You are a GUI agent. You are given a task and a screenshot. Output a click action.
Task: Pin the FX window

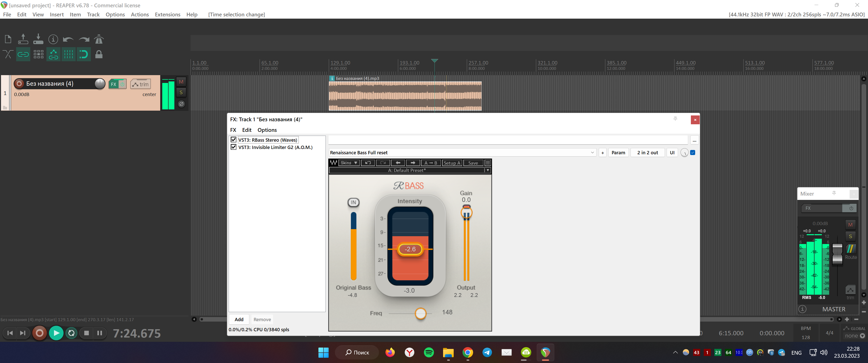[x=675, y=119]
